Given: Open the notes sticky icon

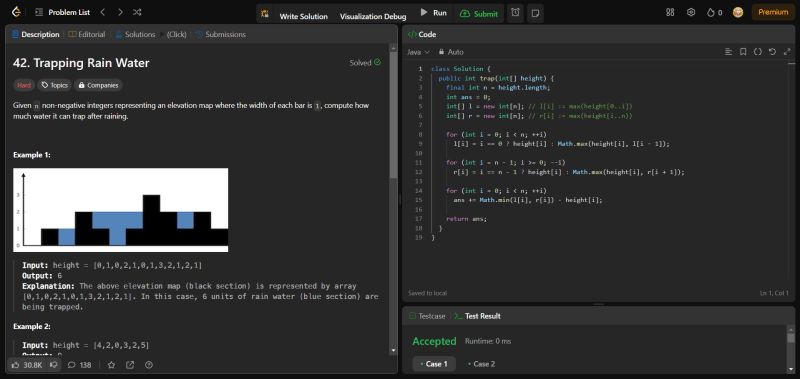Looking at the screenshot, I should pos(534,13).
